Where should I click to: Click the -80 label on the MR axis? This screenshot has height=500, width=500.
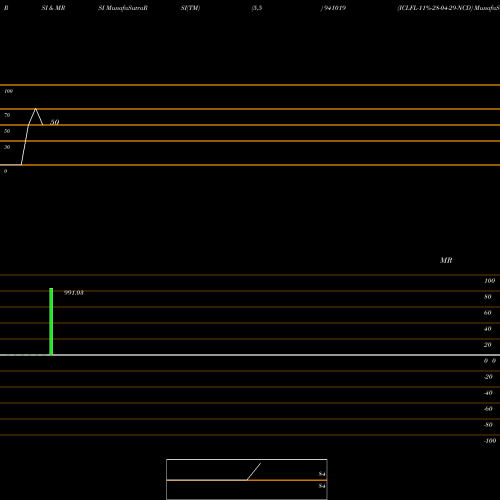[488, 425]
